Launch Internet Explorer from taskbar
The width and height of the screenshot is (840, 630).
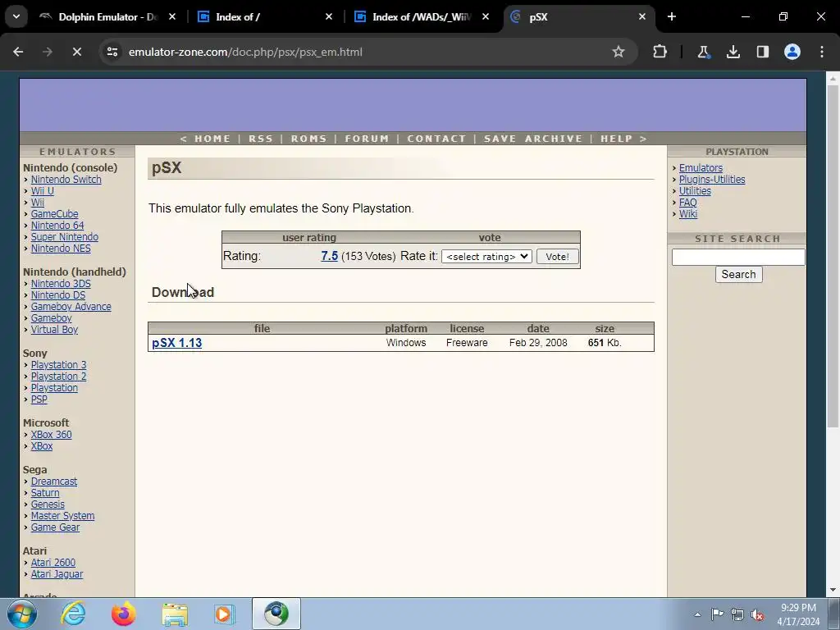73,614
